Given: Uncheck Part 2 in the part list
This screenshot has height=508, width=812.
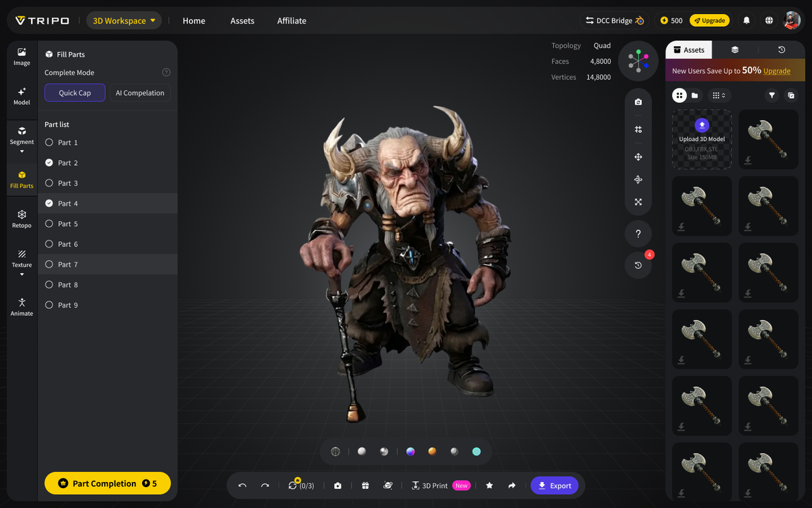Looking at the screenshot, I should click(x=49, y=163).
